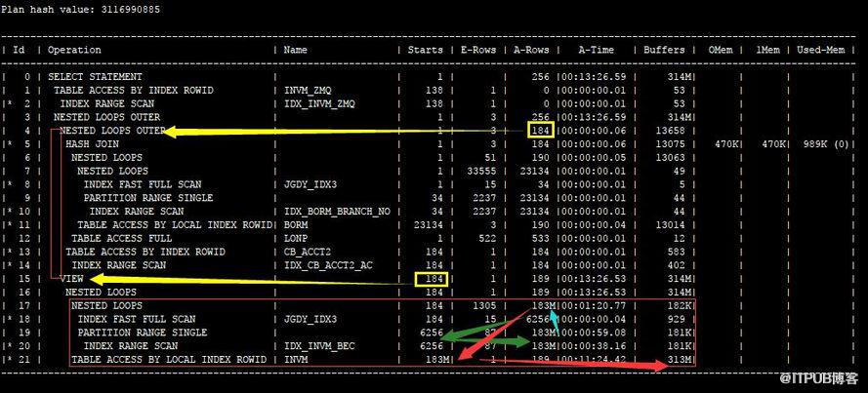Click the INVM table name in row 21

296,360
